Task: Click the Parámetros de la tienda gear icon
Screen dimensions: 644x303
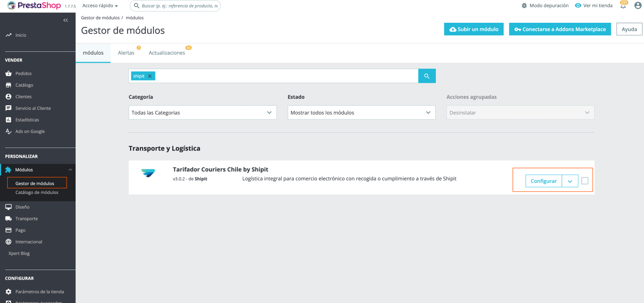Action: [x=9, y=292]
